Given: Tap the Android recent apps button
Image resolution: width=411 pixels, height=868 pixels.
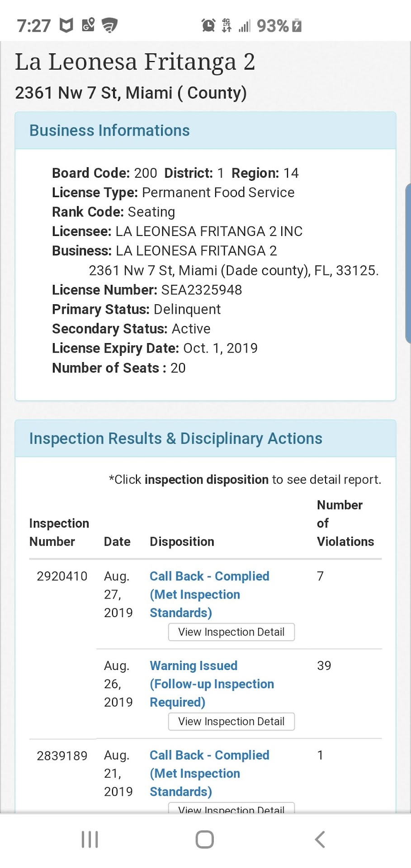Looking at the screenshot, I should pyautogui.click(x=90, y=840).
